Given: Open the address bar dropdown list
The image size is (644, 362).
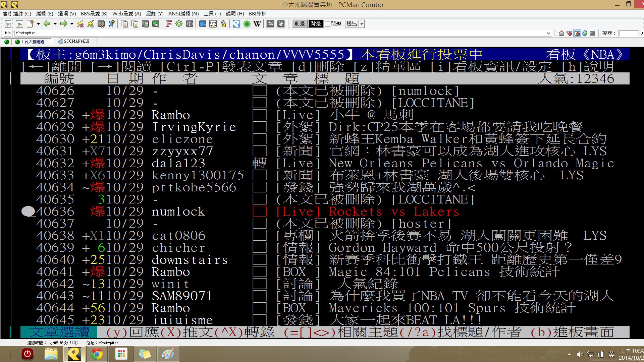Looking at the screenshot, I should (548, 33).
